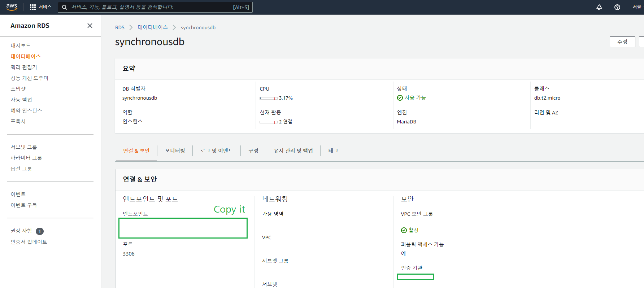The image size is (644, 288).
Task: Switch to the 모니터링 tab
Action: [x=175, y=151]
